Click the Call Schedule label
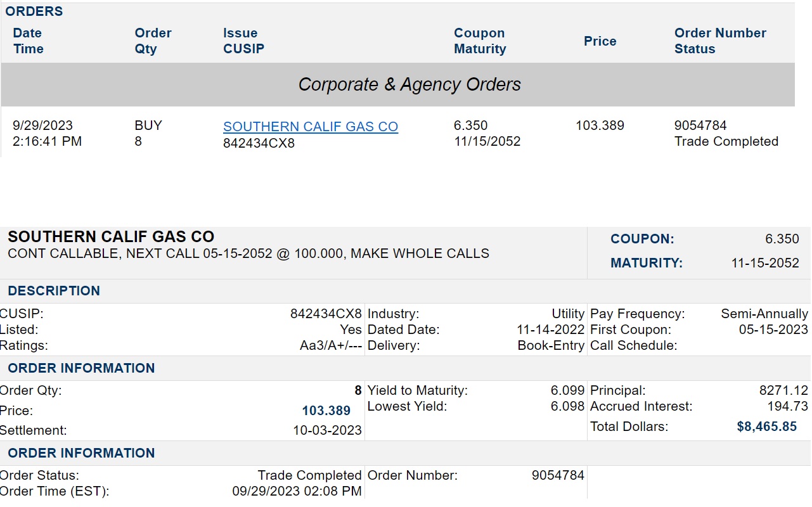 click(633, 345)
